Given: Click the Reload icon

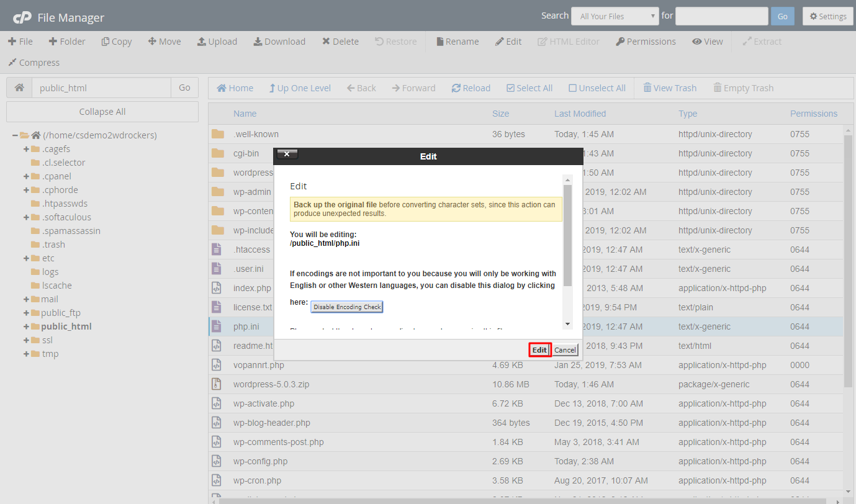Looking at the screenshot, I should (x=471, y=88).
